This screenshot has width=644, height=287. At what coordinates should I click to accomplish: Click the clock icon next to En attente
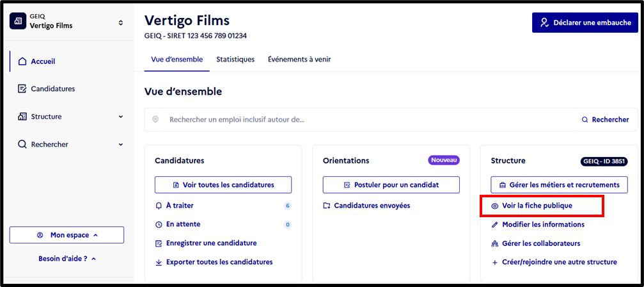coord(159,224)
